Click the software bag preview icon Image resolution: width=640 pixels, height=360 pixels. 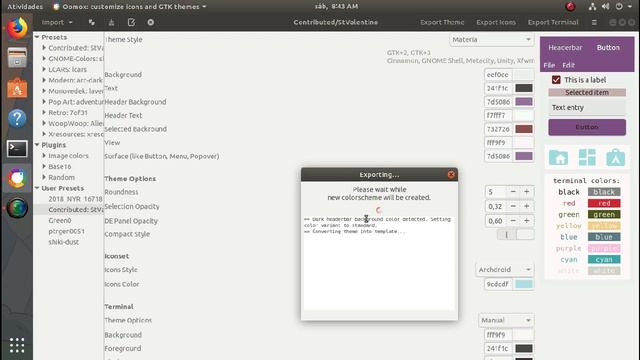pyautogui.click(x=616, y=157)
